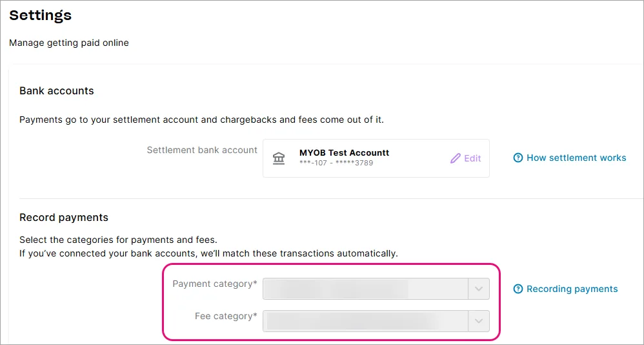Screen dimensions: 644x345
Task: Click the pencil edit icon
Action: (455, 158)
